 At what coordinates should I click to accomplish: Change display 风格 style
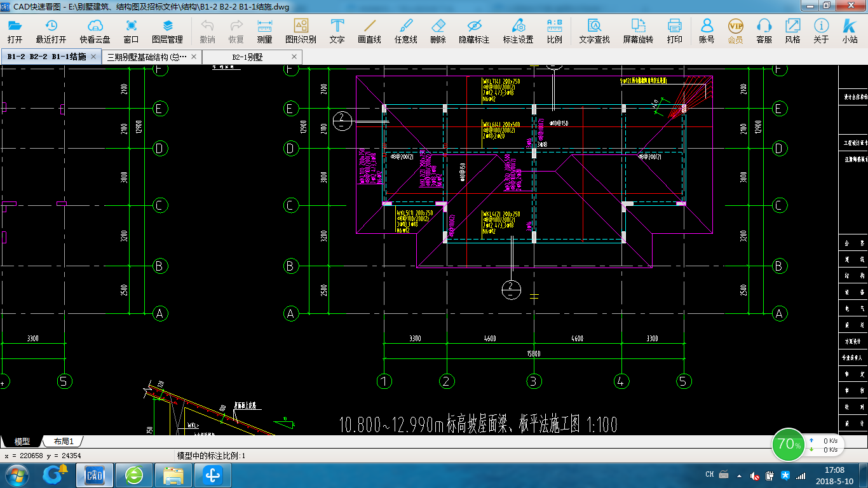(x=792, y=31)
